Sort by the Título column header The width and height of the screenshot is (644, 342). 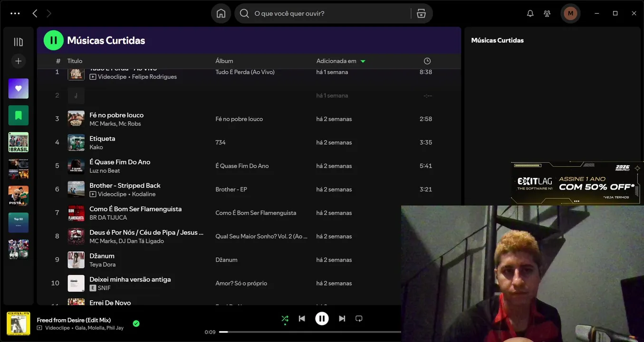pyautogui.click(x=75, y=61)
